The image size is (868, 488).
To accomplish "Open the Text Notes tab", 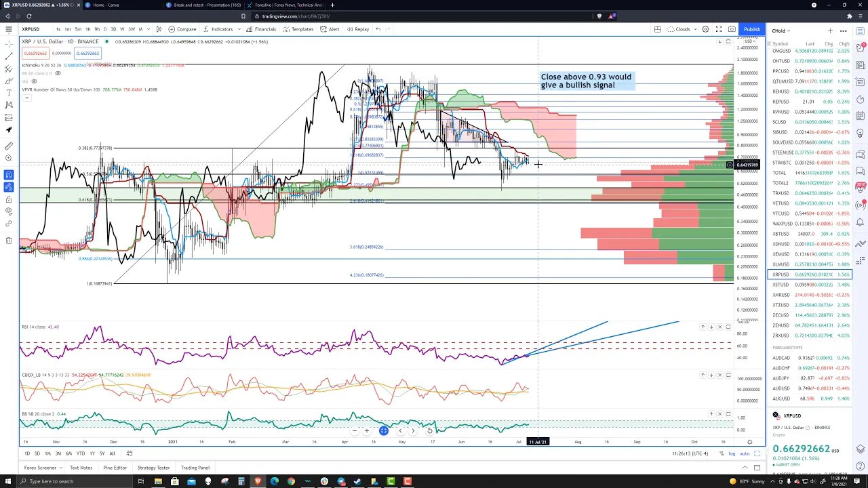I will point(81,468).
